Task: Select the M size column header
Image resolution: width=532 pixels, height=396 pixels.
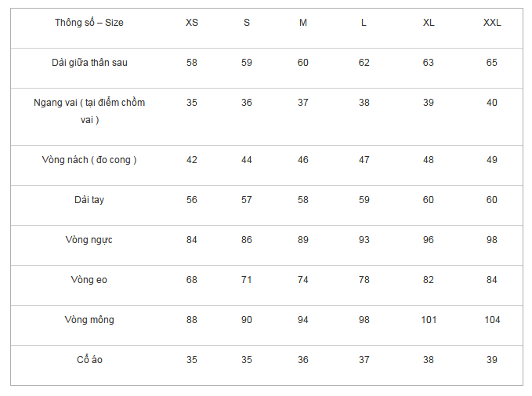Action: click(303, 23)
